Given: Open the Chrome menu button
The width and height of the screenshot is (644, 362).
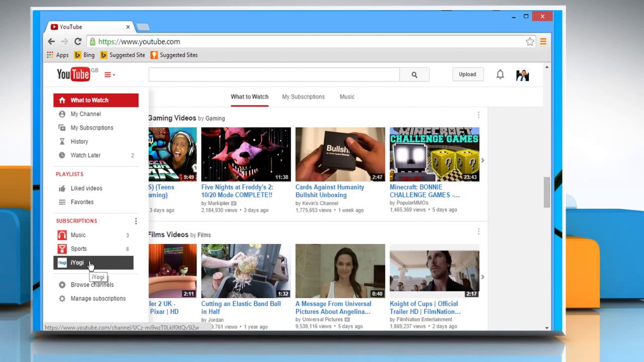Looking at the screenshot, I should pos(543,42).
